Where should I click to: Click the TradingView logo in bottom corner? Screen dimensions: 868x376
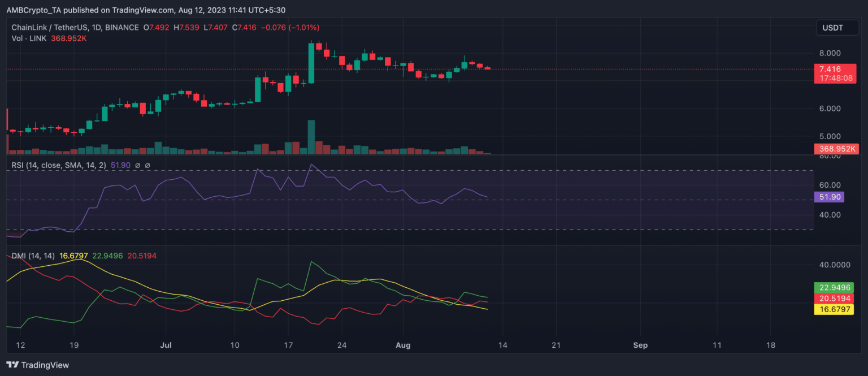coord(38,365)
